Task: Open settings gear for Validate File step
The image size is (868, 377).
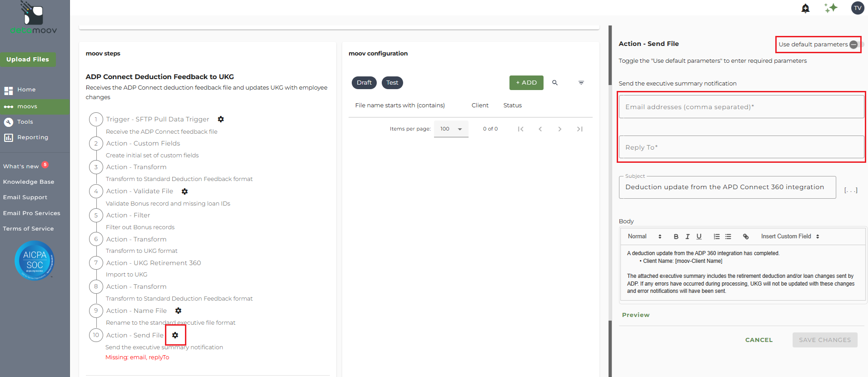Action: tap(185, 191)
